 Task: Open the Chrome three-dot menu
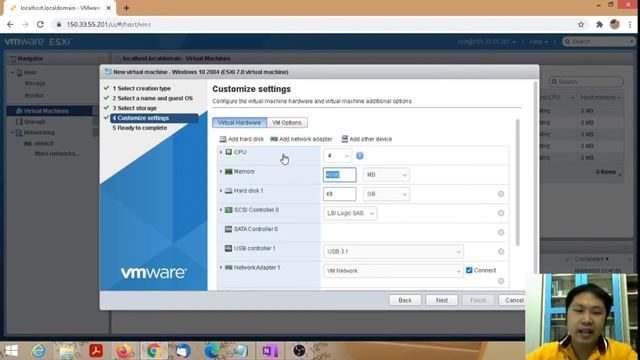pyautogui.click(x=630, y=24)
